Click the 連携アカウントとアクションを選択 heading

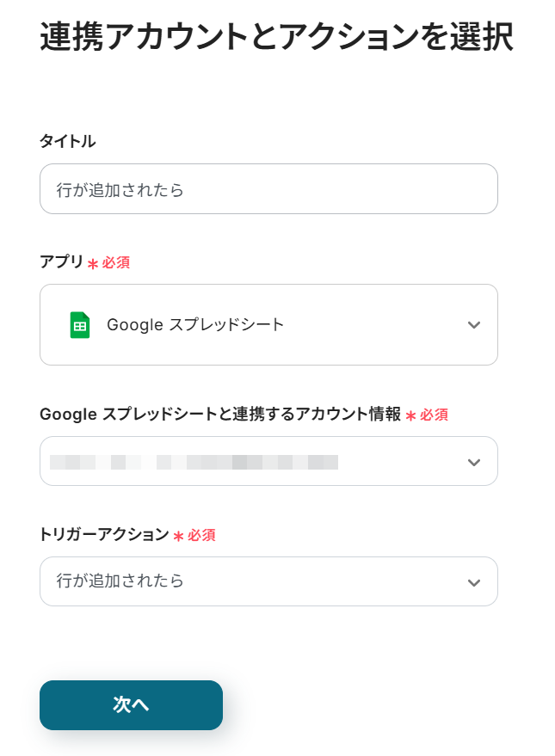[276, 38]
